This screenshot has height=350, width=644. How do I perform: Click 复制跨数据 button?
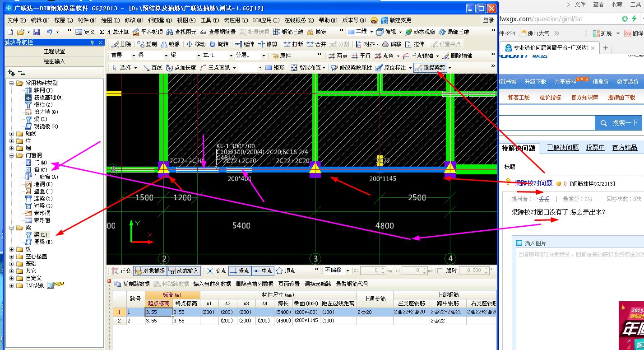132,284
